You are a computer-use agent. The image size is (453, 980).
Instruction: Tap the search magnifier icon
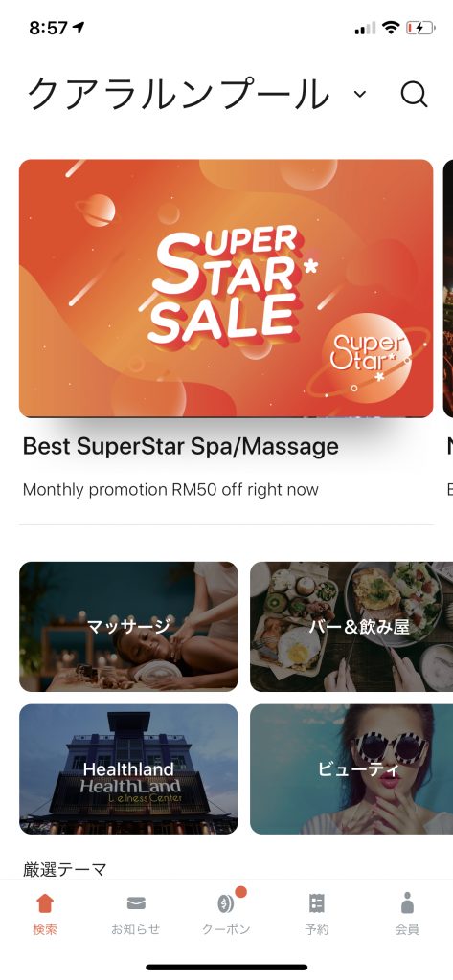coord(414,95)
